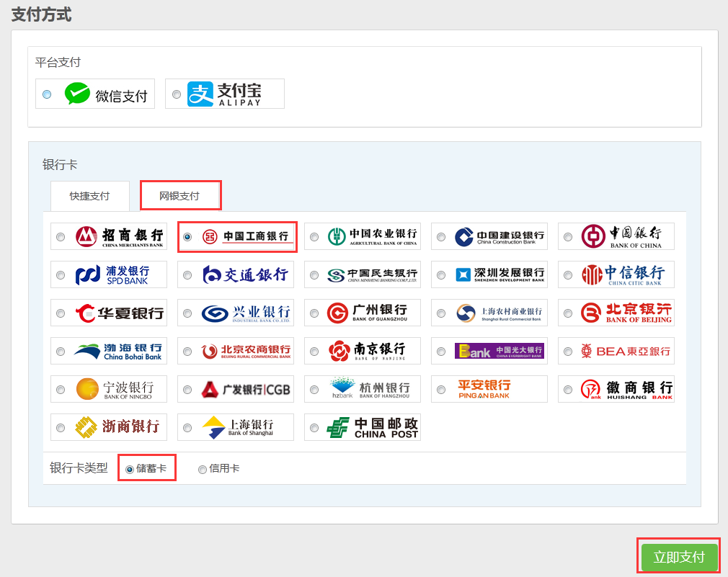Choose the 信用卡 card type radio
The image size is (728, 577).
203,470
